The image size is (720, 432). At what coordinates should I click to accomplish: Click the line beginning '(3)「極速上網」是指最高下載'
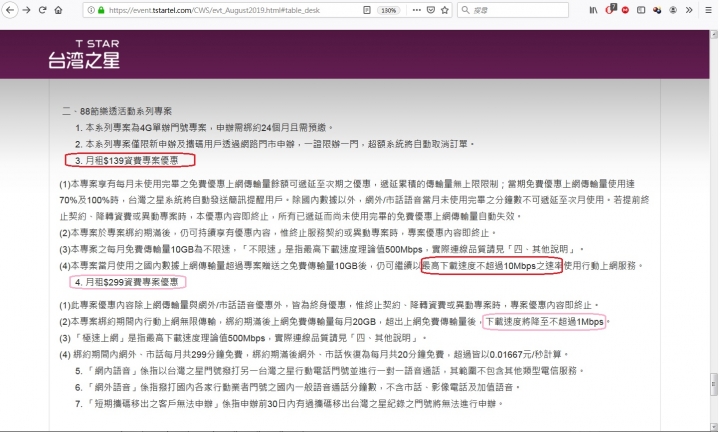click(243, 338)
